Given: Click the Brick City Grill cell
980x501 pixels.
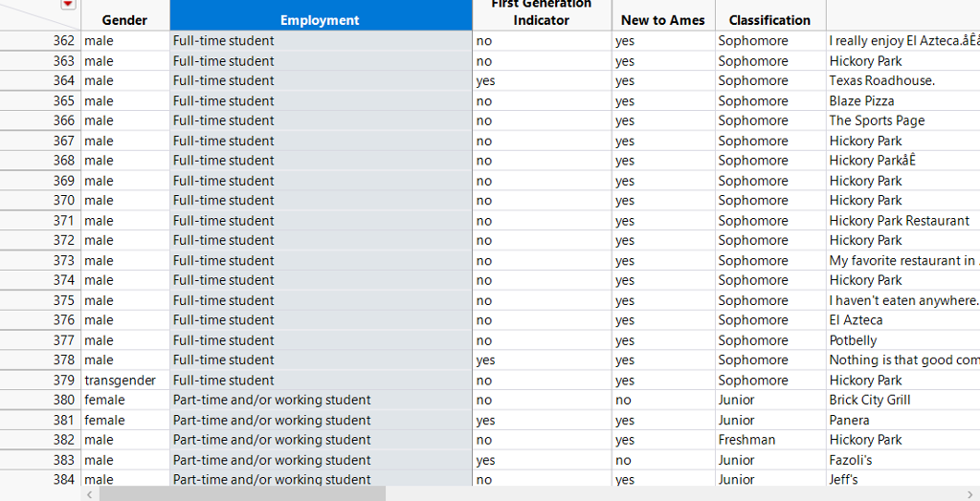Looking at the screenshot, I should click(x=869, y=401).
